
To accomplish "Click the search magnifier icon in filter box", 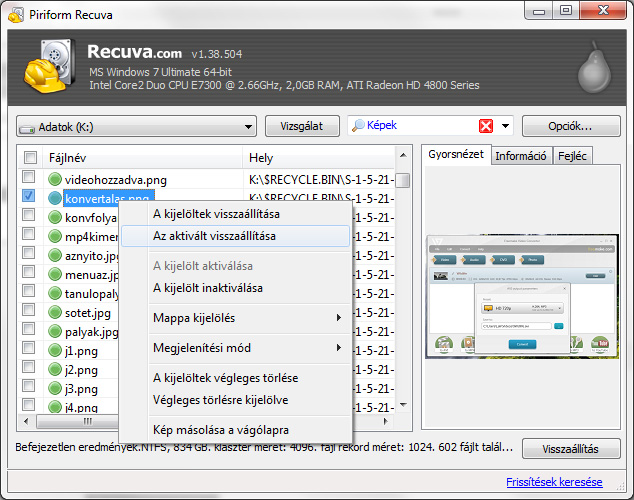I will tap(357, 126).
